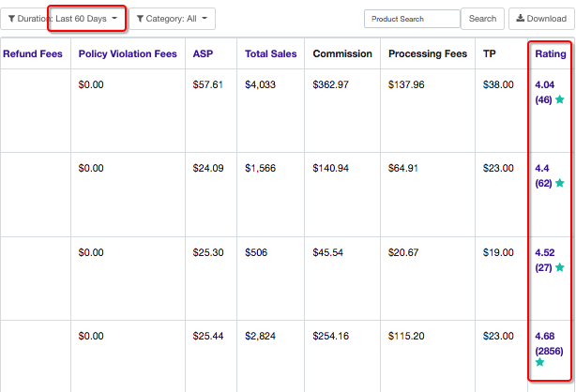Open the (2856) reviews count link
The width and height of the screenshot is (576, 392).
(x=549, y=351)
